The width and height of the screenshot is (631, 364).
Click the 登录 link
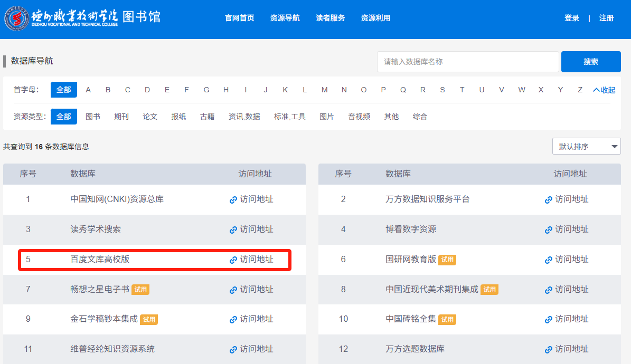coord(572,18)
